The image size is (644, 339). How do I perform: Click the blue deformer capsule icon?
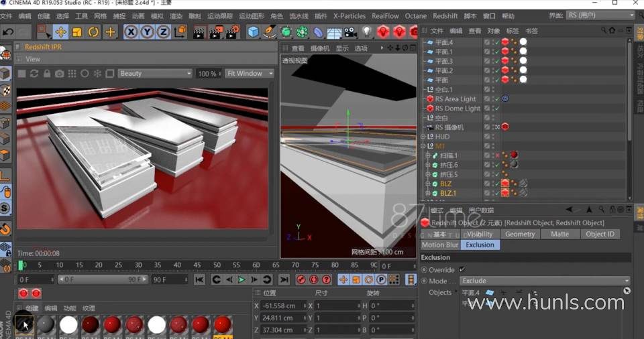pyautogui.click(x=318, y=32)
